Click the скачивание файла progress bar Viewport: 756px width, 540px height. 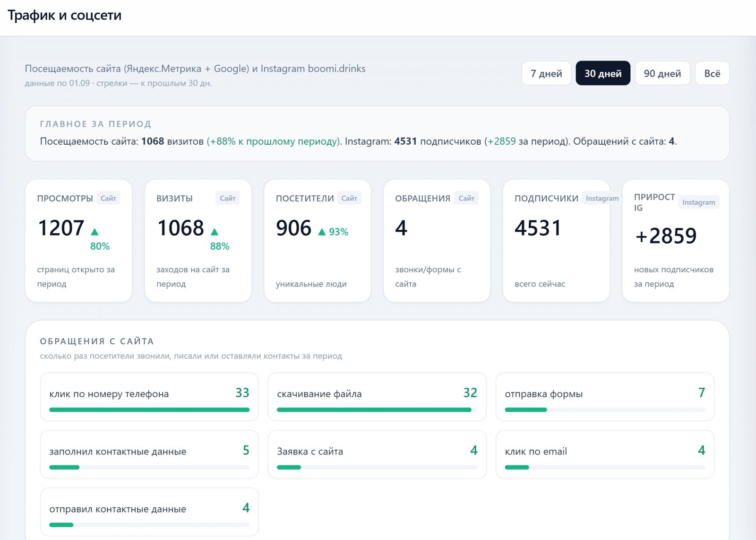377,410
